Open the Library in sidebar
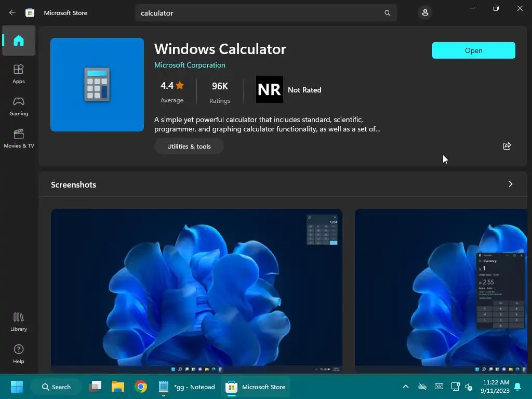532x399 pixels. point(19,322)
